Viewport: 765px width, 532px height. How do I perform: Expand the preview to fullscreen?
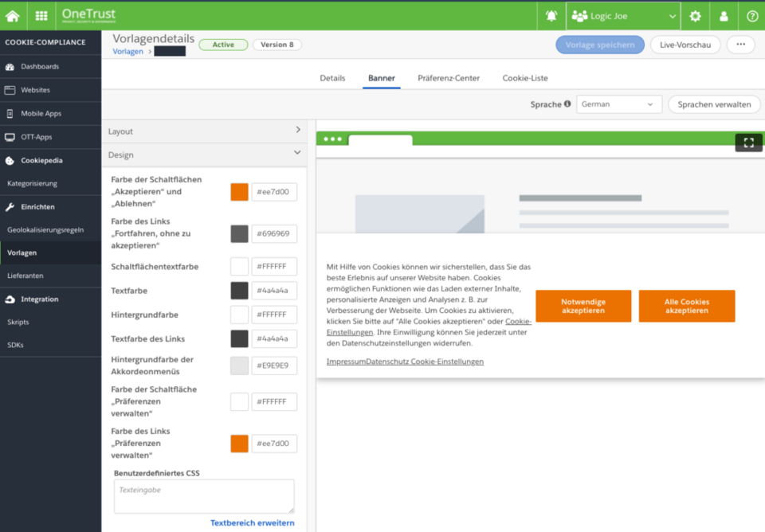click(749, 143)
